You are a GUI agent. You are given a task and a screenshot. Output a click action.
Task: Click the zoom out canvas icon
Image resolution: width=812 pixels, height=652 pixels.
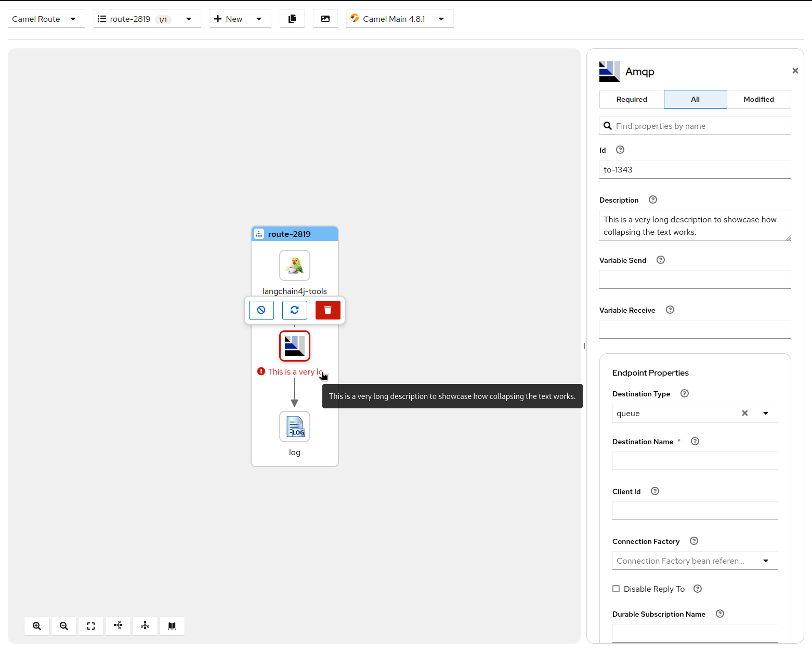click(64, 626)
